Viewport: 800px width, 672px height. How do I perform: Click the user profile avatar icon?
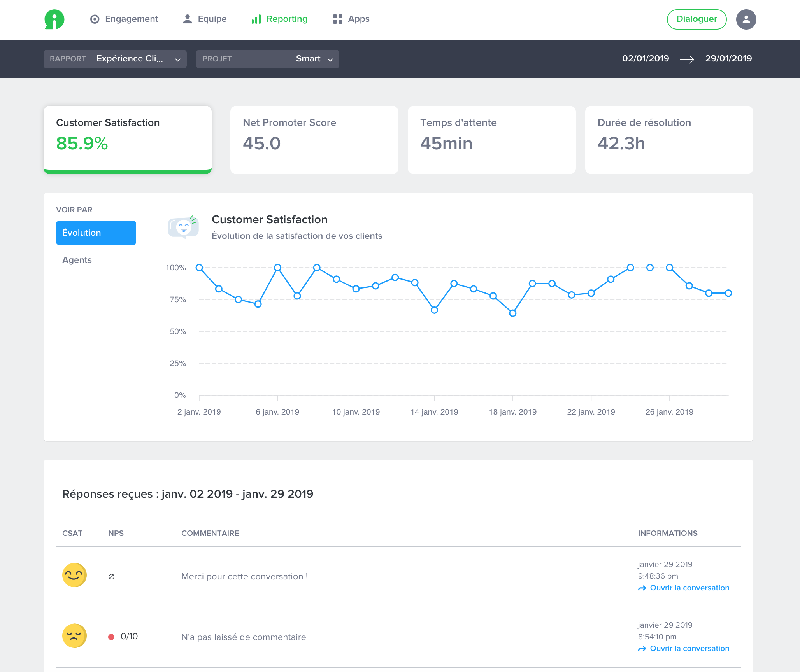pos(746,19)
